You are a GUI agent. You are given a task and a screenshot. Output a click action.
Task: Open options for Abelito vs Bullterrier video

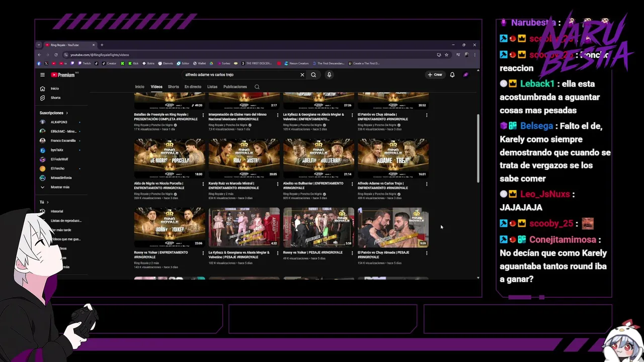pyautogui.click(x=352, y=184)
